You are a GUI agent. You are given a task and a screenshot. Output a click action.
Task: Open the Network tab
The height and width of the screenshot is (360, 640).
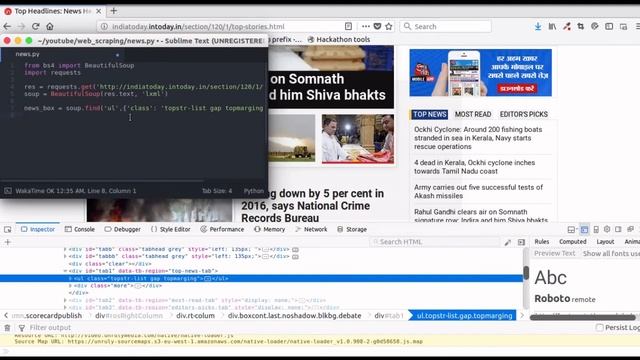tap(311, 229)
